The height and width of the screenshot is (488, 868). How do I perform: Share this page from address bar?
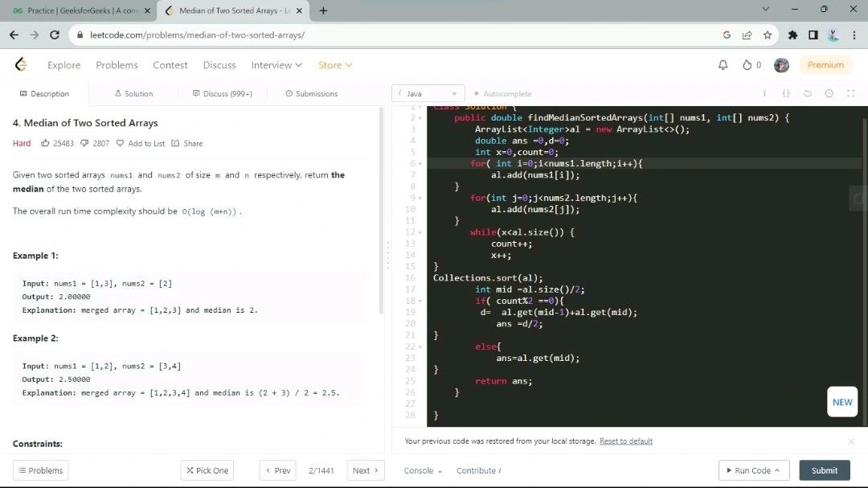747,35
